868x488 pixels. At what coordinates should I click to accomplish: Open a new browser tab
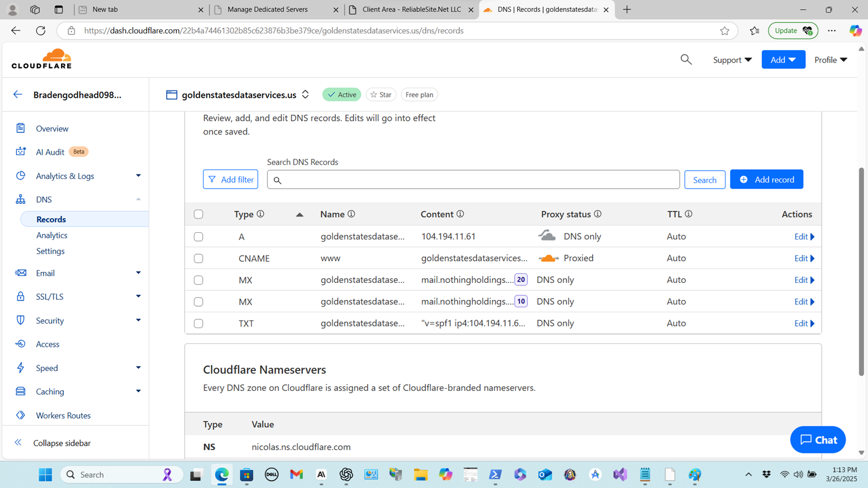click(x=627, y=10)
